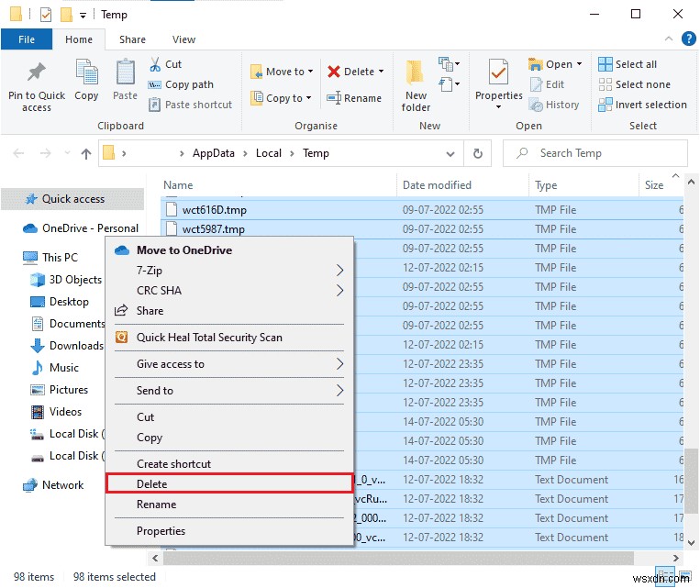The width and height of the screenshot is (700, 588).
Task: Go up one folder level
Action: point(85,153)
